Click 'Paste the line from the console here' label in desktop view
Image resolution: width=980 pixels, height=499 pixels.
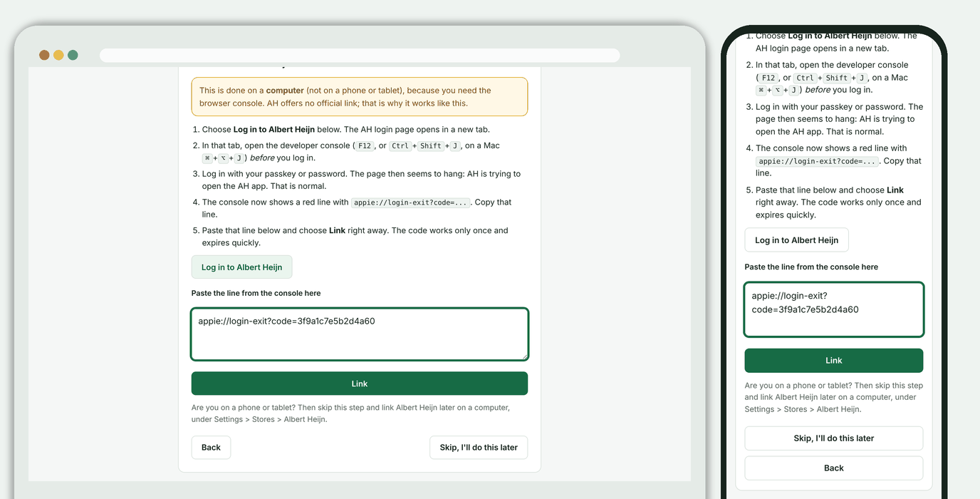point(256,293)
